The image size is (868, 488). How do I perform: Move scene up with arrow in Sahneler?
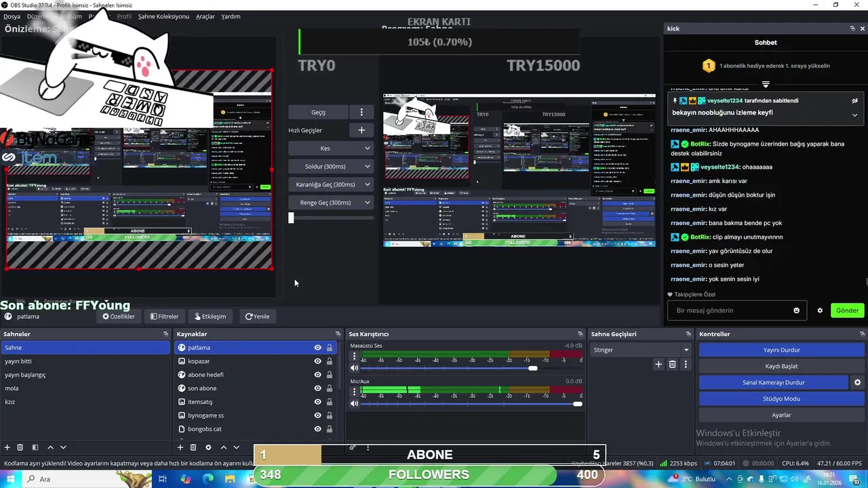(x=50, y=447)
